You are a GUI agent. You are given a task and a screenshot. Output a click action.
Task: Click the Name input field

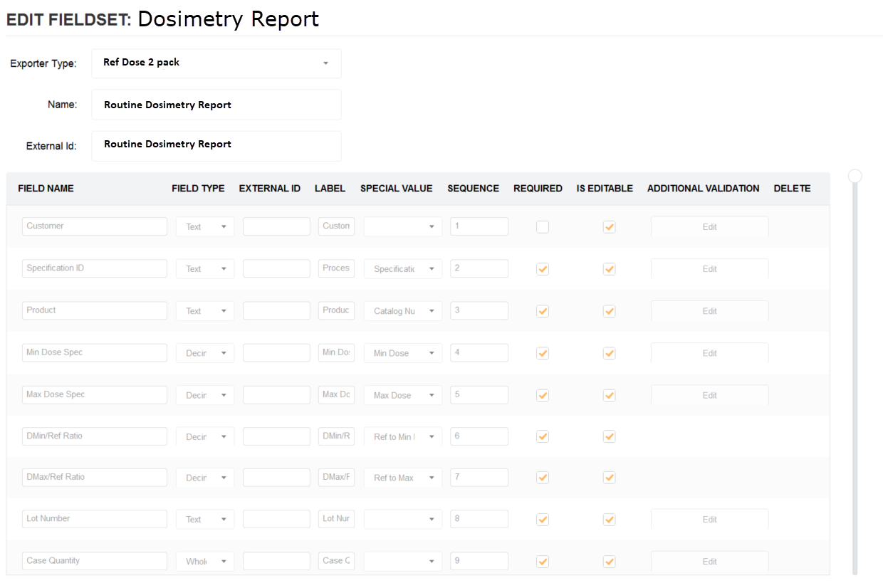coord(216,105)
